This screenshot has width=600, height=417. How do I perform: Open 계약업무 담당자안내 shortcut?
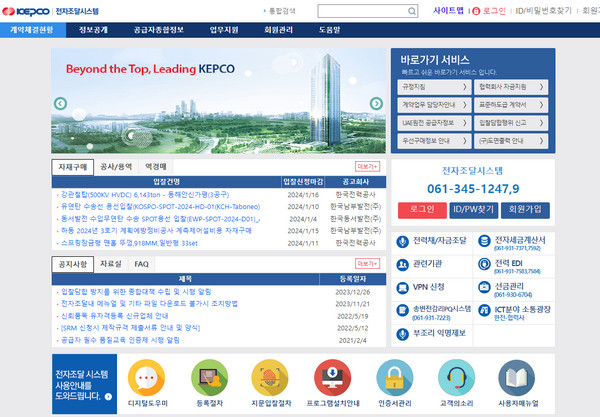pos(434,105)
